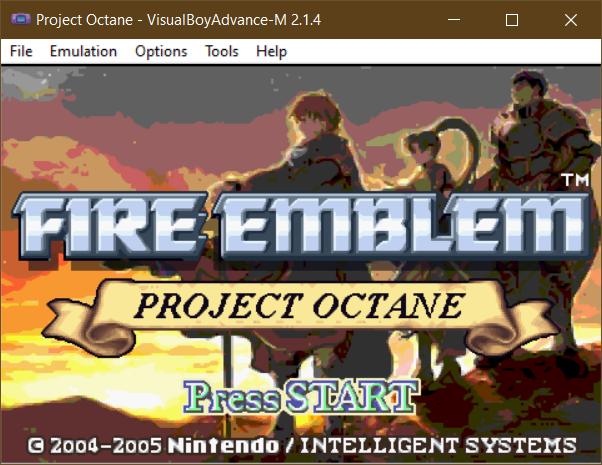Open the Tools menu

click(x=222, y=51)
